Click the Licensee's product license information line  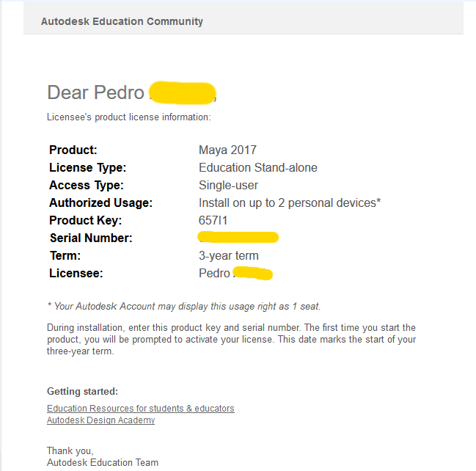tap(128, 117)
